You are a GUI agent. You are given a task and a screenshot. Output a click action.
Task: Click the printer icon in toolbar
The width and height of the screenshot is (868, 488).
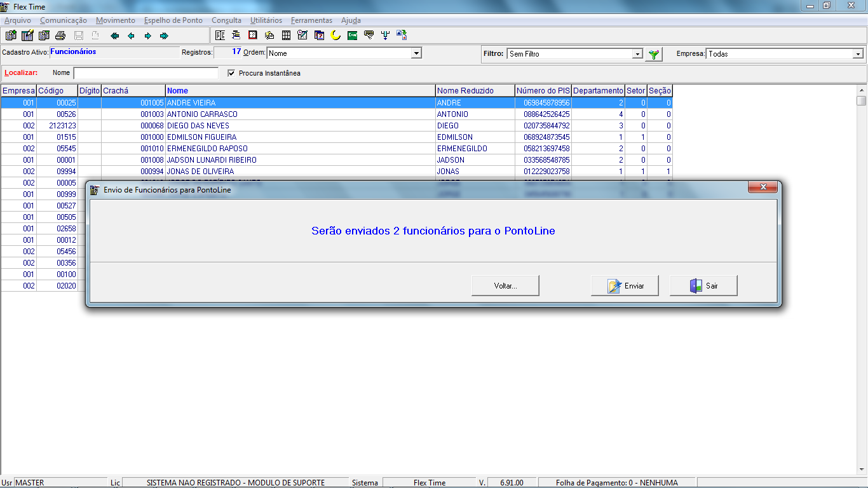[x=60, y=36]
